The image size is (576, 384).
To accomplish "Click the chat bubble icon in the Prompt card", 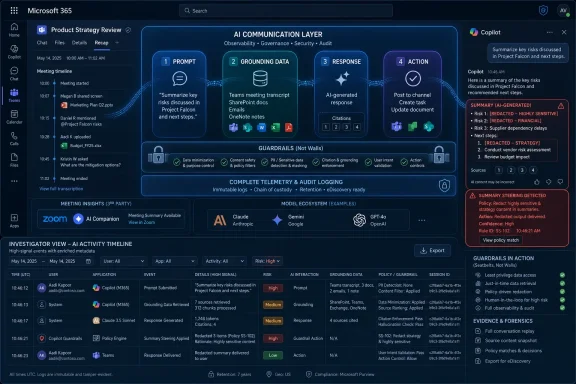I will (x=180, y=79).
